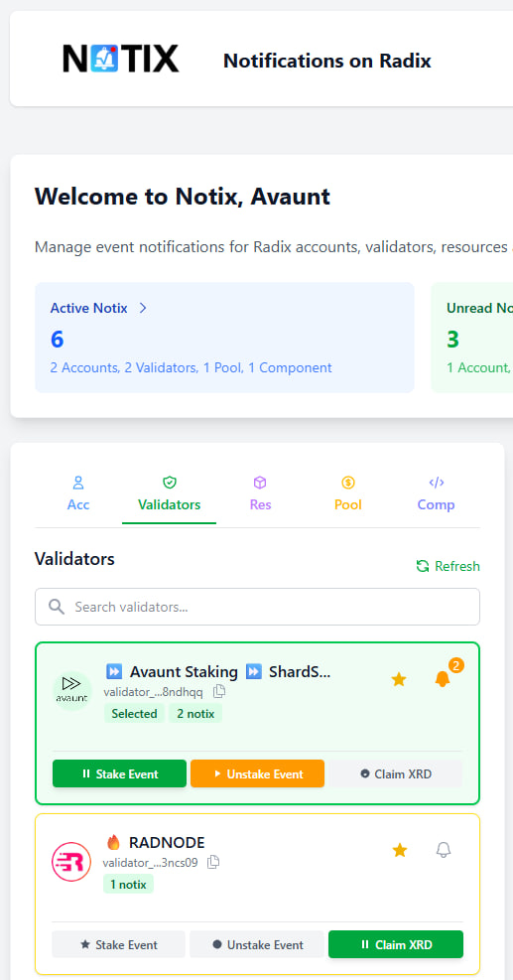Image resolution: width=513 pixels, height=980 pixels.
Task: Open Avaunt Staking notification bell
Action: [x=443, y=679]
